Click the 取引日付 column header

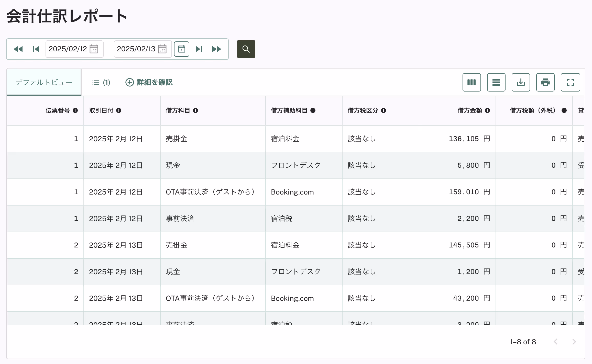coord(101,110)
